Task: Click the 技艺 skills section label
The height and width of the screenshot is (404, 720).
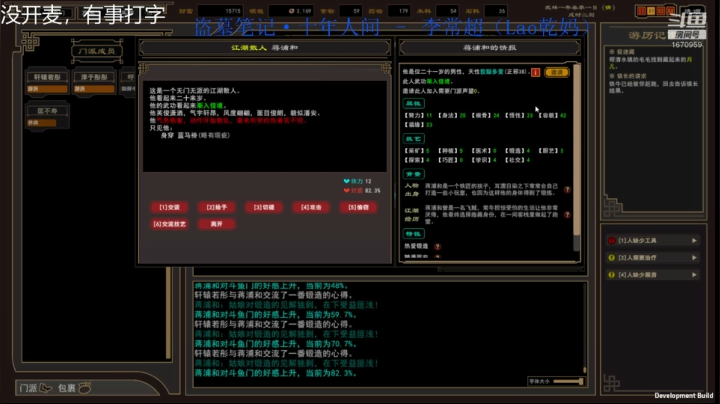Action: [x=414, y=139]
